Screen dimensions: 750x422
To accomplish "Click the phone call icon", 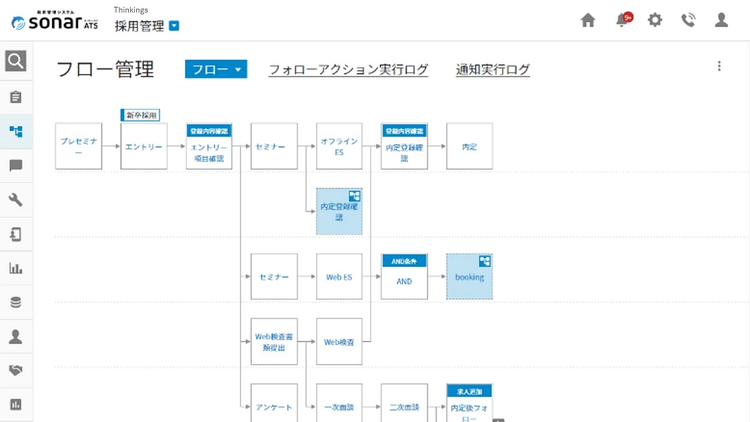I will [x=688, y=20].
